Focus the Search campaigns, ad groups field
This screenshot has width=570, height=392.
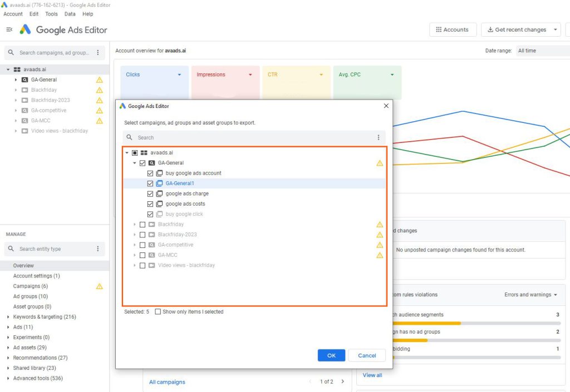(55, 53)
